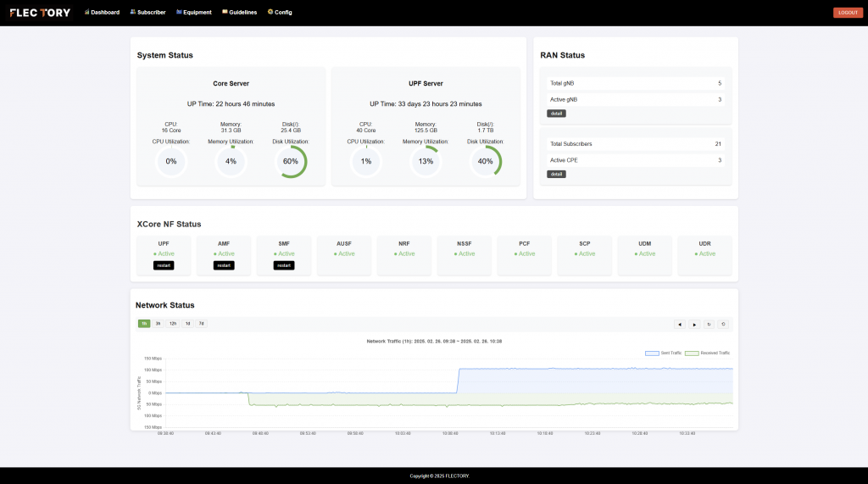Click the NSSF status card
The height and width of the screenshot is (484, 868).
click(465, 255)
